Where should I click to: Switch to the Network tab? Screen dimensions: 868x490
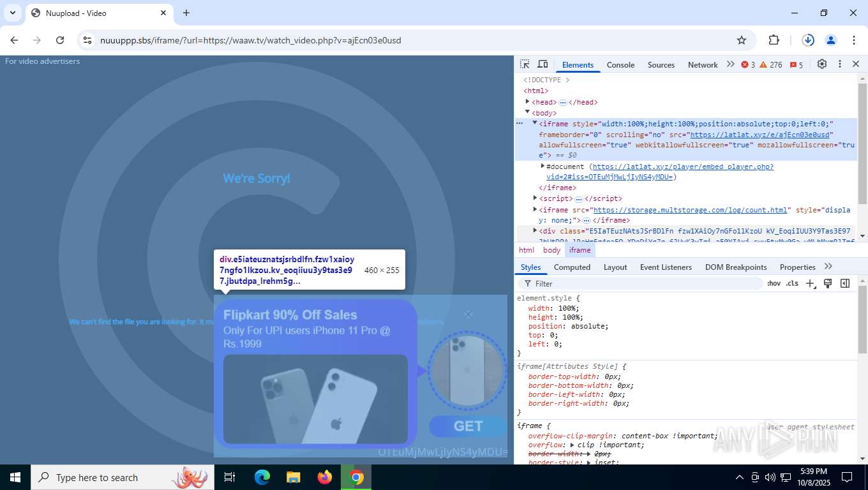click(x=703, y=64)
